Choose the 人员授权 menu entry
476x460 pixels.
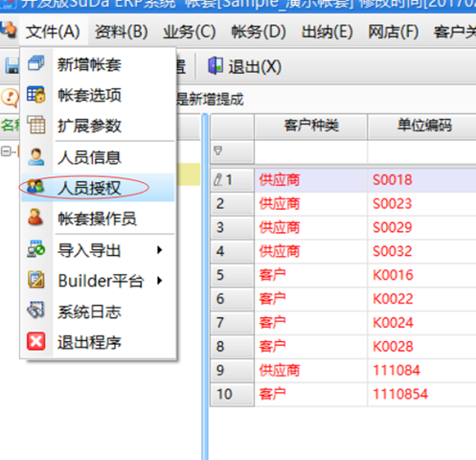(98, 188)
